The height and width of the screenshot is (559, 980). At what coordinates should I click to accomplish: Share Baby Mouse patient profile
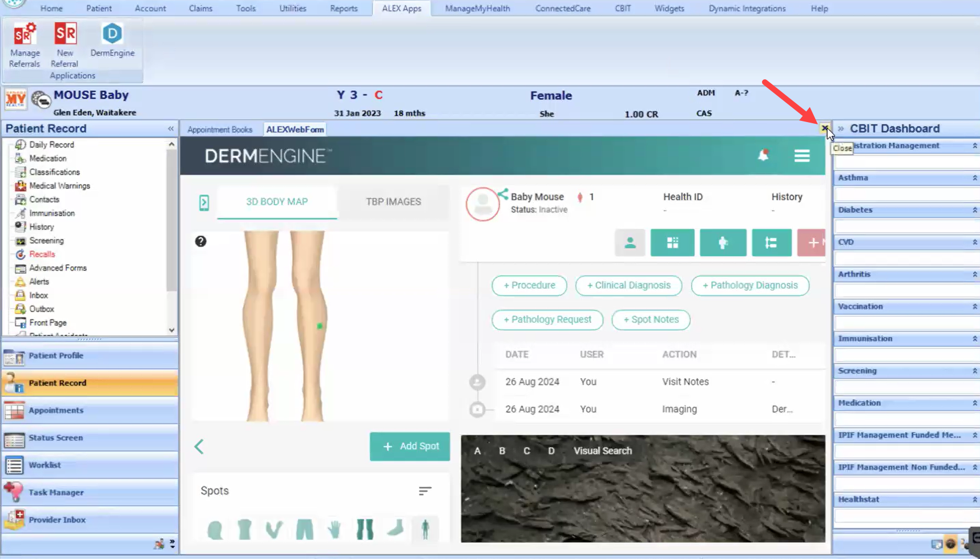click(502, 195)
